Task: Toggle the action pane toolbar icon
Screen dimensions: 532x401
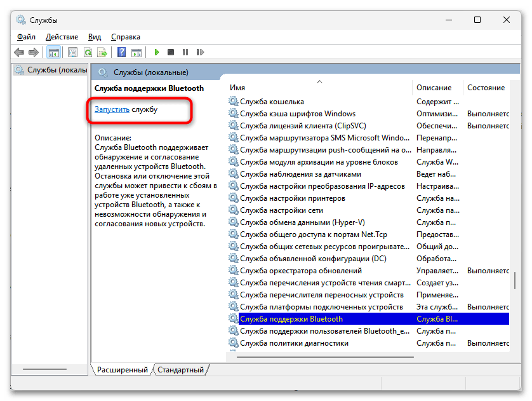Action: pos(136,52)
